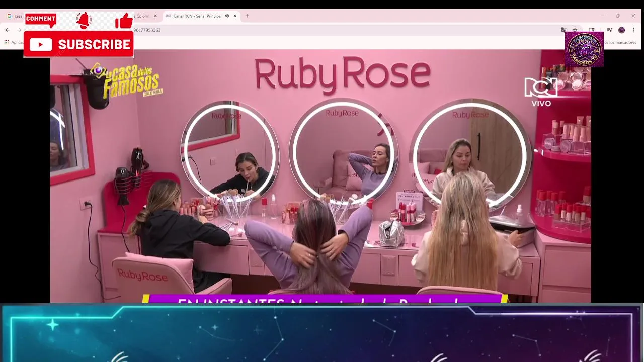Click the red notification bell icon

[84, 20]
